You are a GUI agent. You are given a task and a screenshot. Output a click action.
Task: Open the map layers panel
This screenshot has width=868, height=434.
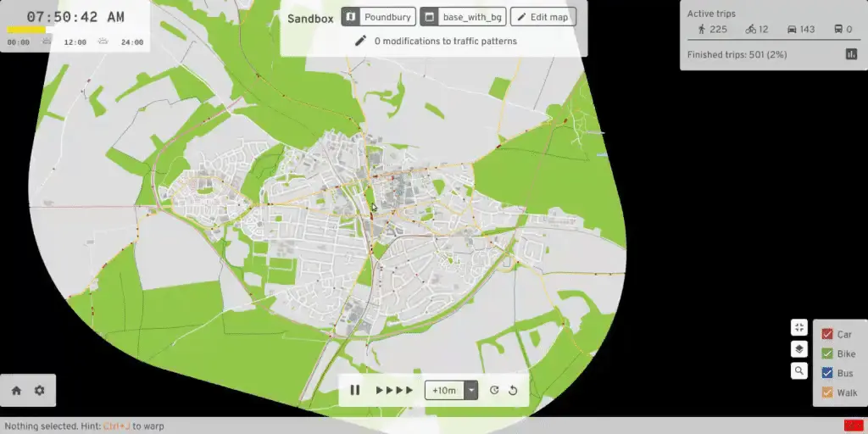click(798, 349)
